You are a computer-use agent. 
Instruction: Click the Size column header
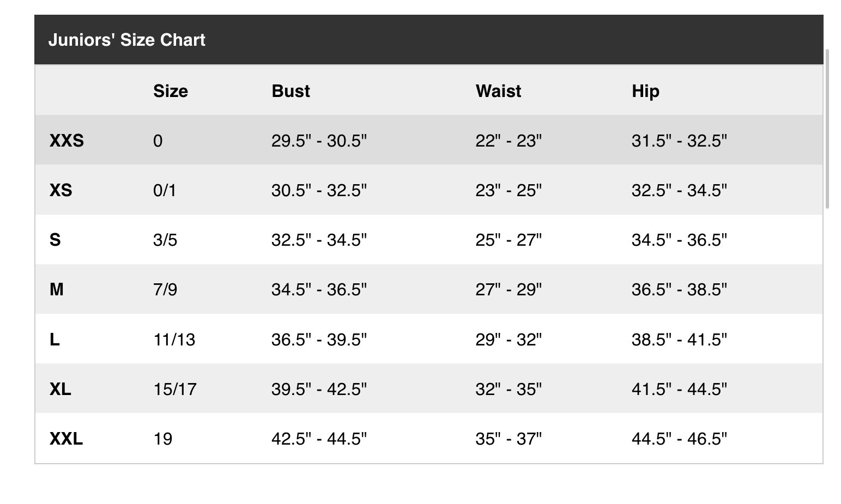(x=171, y=91)
